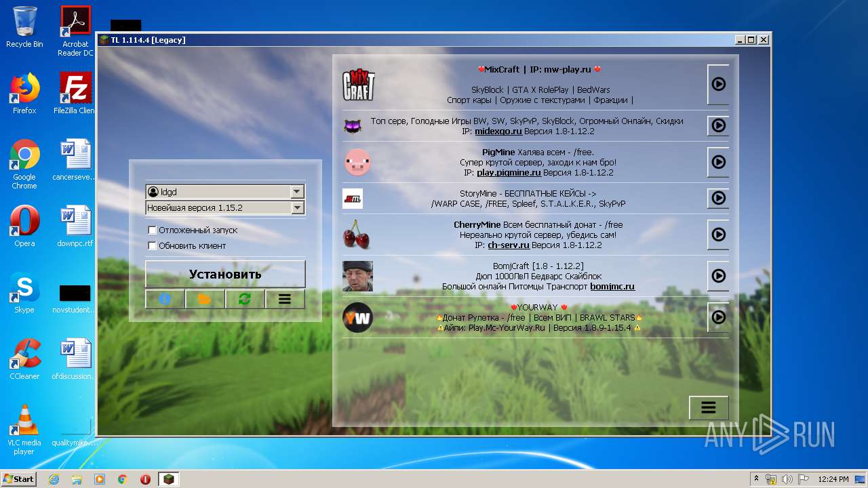Toggle the Обновить клиент checkbox
868x488 pixels.
[x=153, y=245]
